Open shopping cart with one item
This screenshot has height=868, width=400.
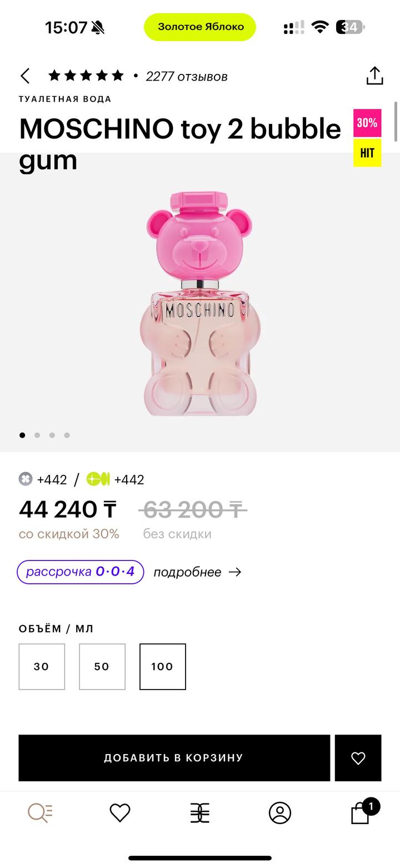pyautogui.click(x=361, y=813)
